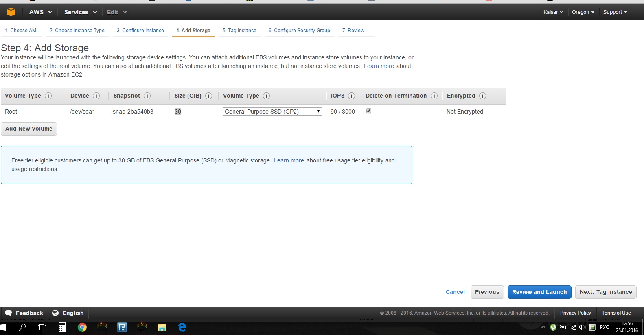Image resolution: width=644 pixels, height=335 pixels.
Task: Open the General Purpose SSD (GP2) dropdown
Action: click(272, 112)
